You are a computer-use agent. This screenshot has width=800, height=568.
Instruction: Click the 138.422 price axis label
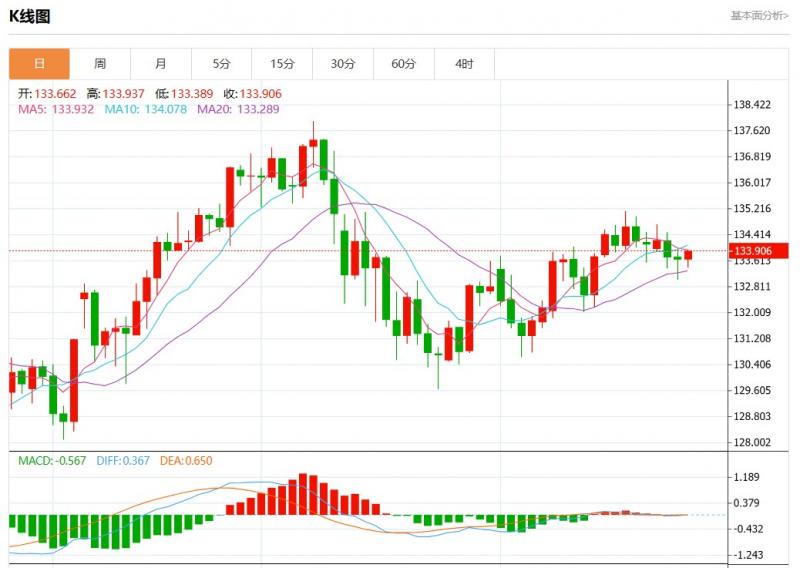[x=752, y=105]
